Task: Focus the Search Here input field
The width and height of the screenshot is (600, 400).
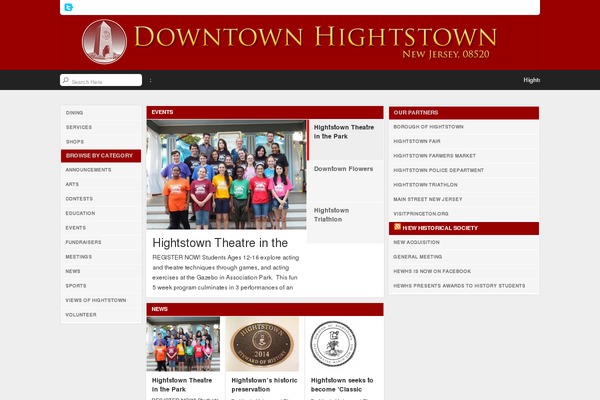Action: (101, 80)
